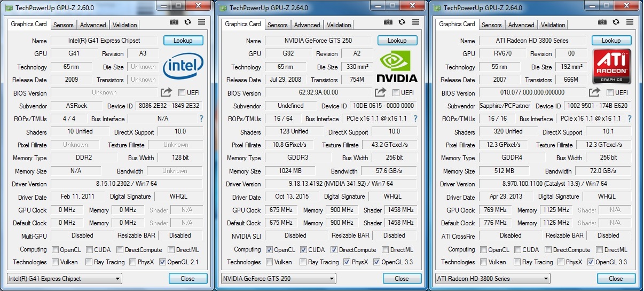Open Intel(R) G41 Express Chipset GPU dropdown
The height and width of the screenshot is (291, 644).
(64, 279)
